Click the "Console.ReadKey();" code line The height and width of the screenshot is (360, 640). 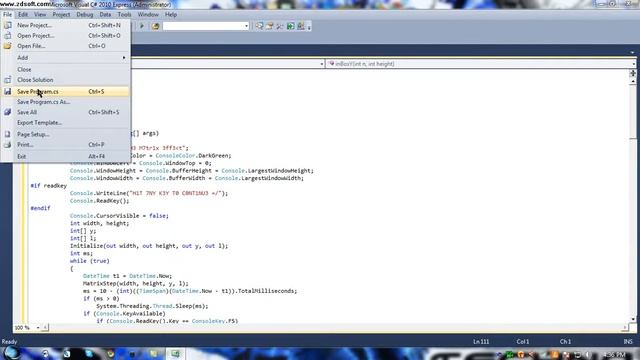(99, 201)
